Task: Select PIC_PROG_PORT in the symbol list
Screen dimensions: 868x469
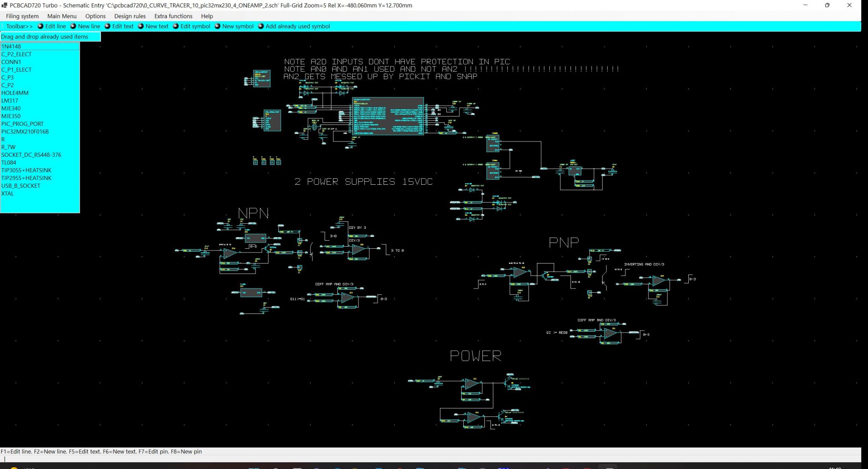Action: pyautogui.click(x=40, y=124)
